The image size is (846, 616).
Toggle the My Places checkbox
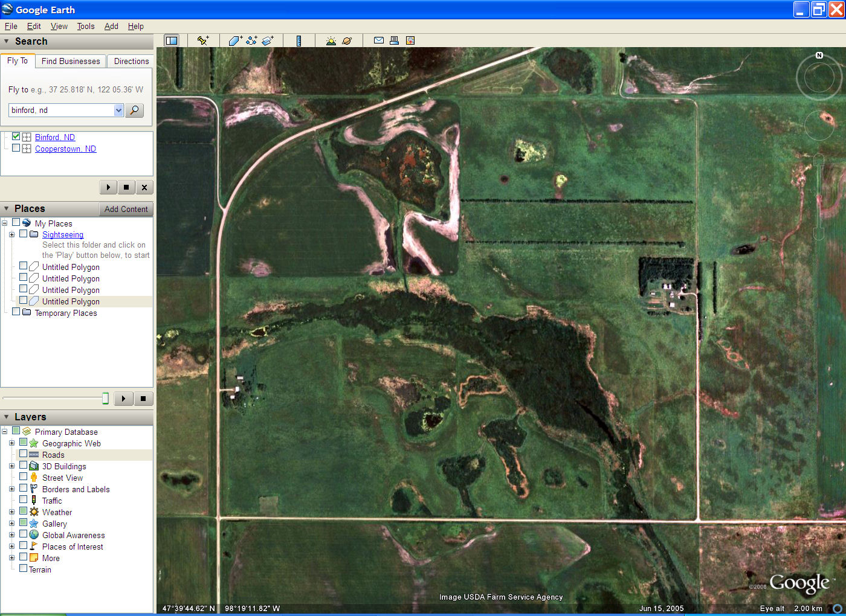16,222
